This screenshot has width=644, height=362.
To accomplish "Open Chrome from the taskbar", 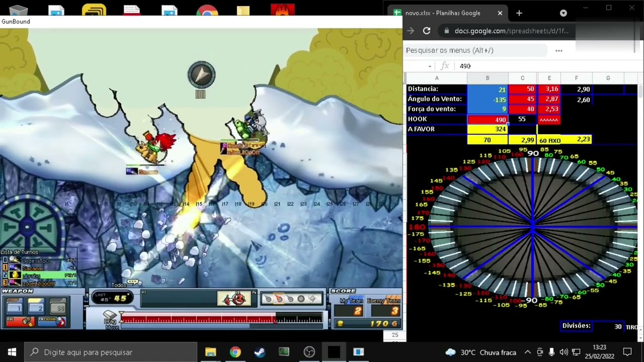I will click(x=235, y=352).
